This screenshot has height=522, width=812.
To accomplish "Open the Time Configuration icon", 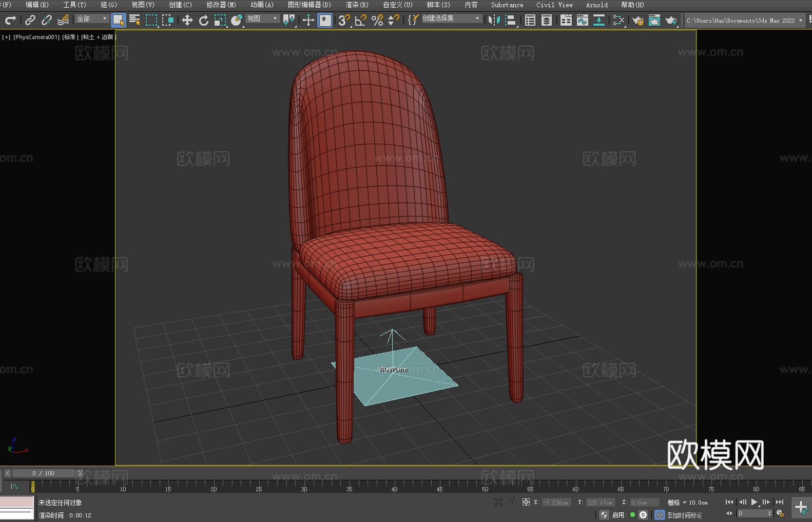I will tap(781, 513).
